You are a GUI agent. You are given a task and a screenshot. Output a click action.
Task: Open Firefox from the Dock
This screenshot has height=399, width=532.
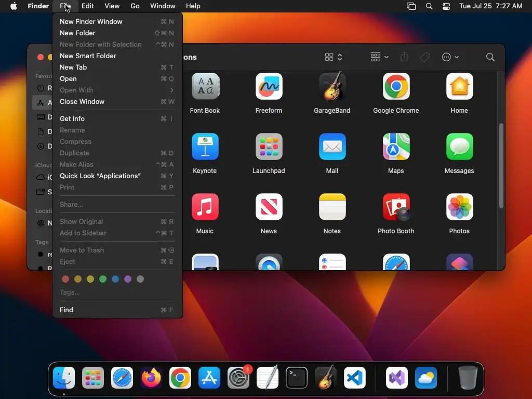(x=151, y=378)
